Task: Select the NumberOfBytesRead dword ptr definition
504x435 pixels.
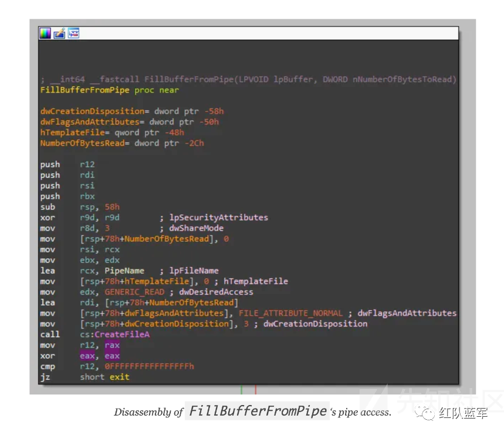Action: [x=122, y=143]
